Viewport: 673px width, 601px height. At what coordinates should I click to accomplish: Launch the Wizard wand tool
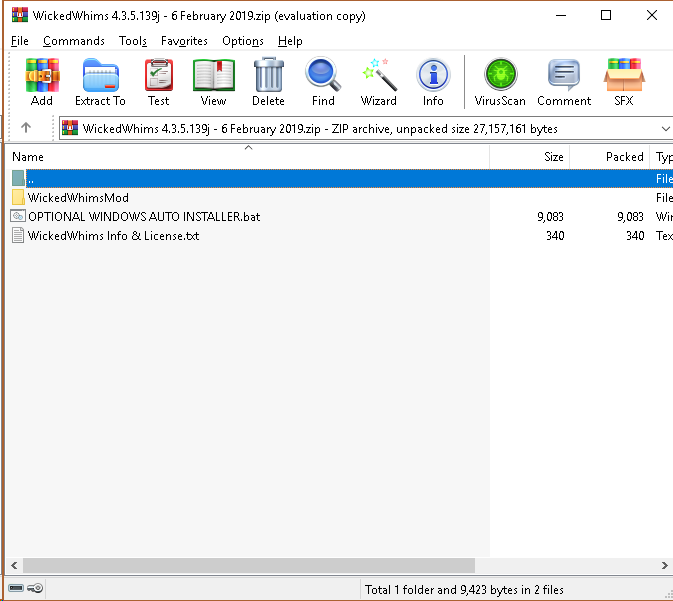click(x=379, y=82)
